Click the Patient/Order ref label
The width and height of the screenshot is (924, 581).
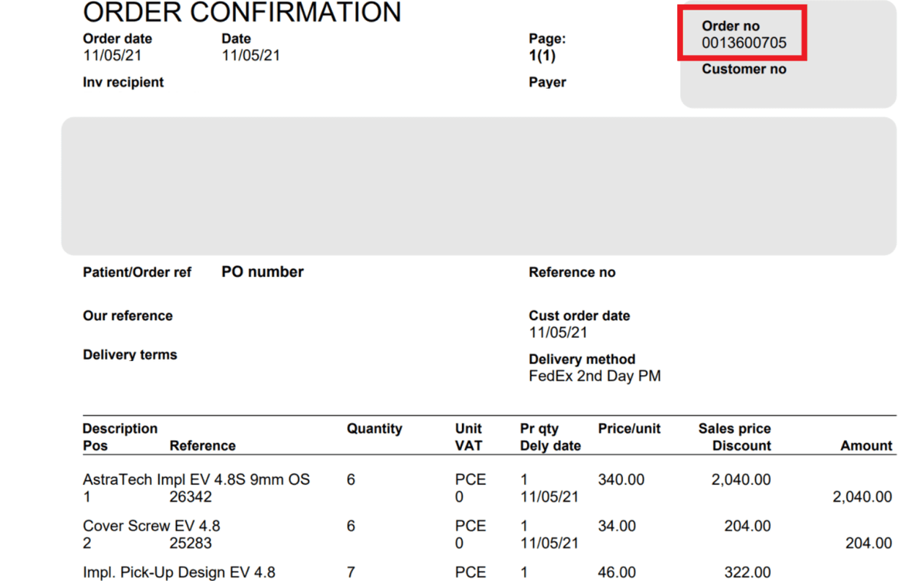click(x=136, y=273)
